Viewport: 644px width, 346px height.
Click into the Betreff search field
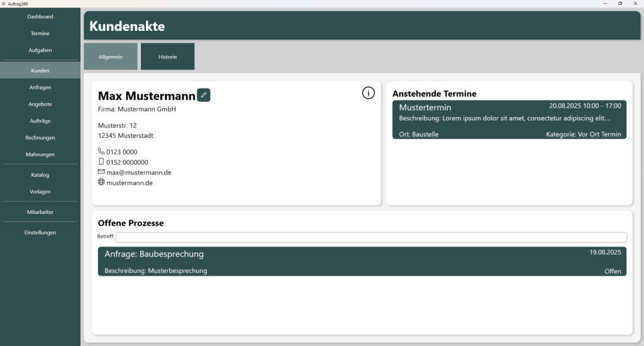[371, 237]
